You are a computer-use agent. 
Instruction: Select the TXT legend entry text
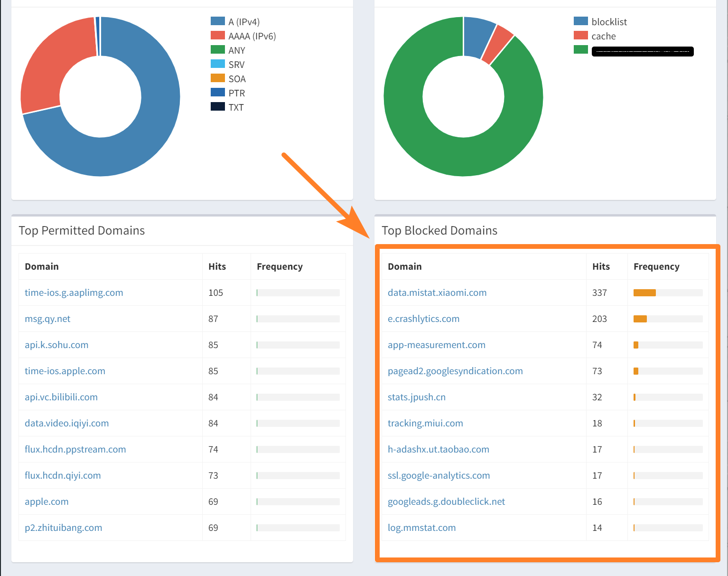click(236, 107)
